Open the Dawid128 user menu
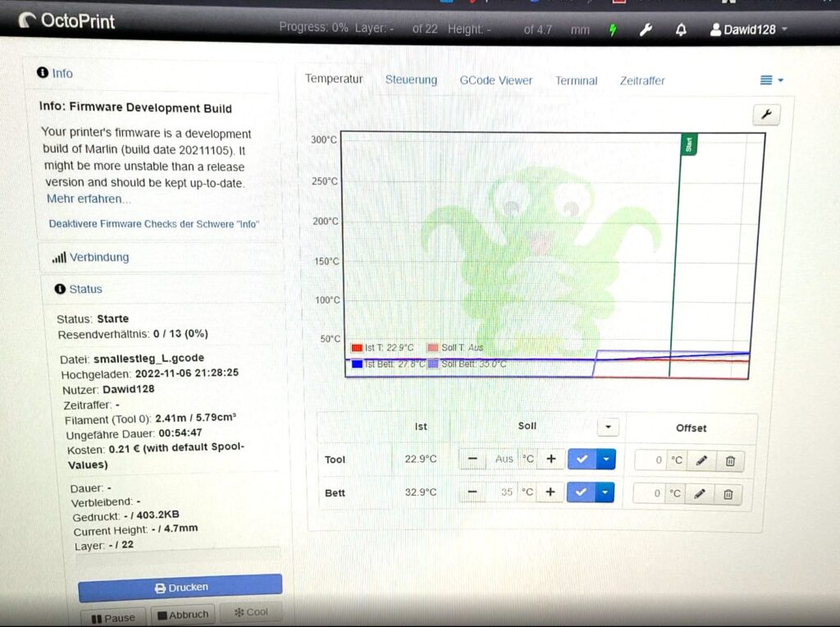Viewport: 840px width, 627px height. point(748,30)
